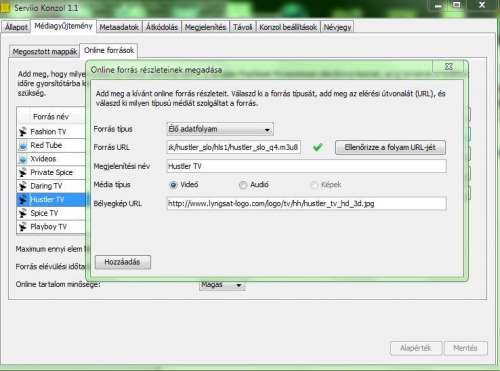The height and width of the screenshot is (371, 500).
Task: Select the Red Tube row
Action: [51, 146]
